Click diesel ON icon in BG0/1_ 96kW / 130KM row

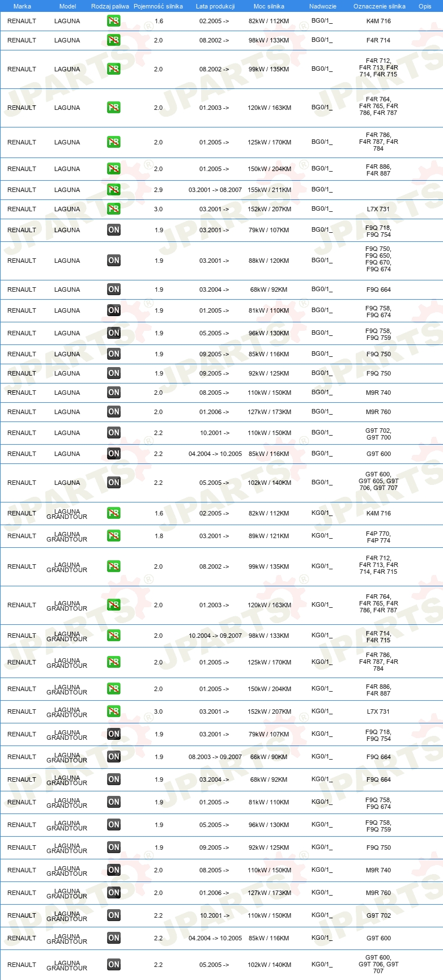tap(114, 333)
